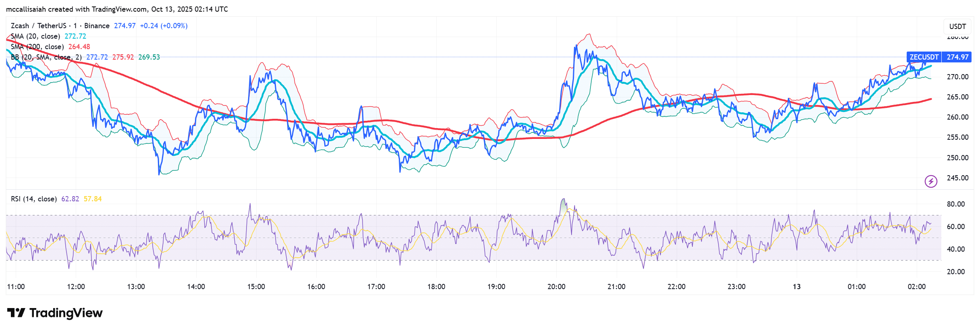The width and height of the screenshot is (980, 331).
Task: Select the Zcash / TetherUS symbol title
Action: [x=38, y=26]
